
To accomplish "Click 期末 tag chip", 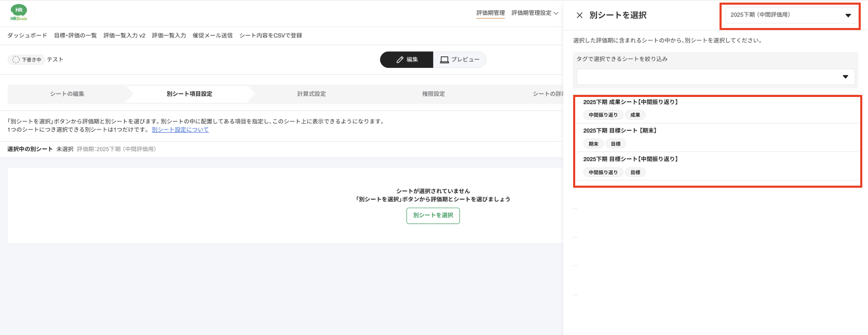I will pos(593,144).
